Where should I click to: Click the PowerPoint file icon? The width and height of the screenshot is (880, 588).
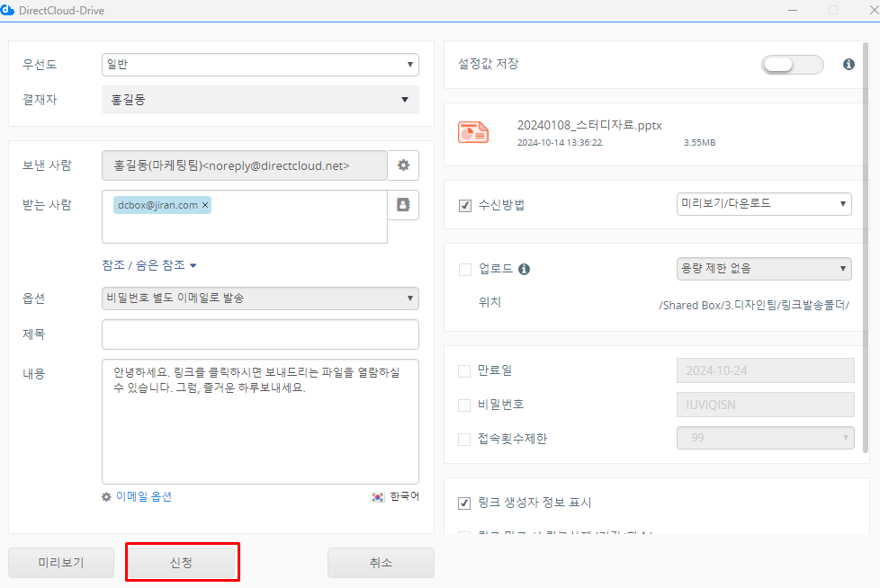[473, 131]
